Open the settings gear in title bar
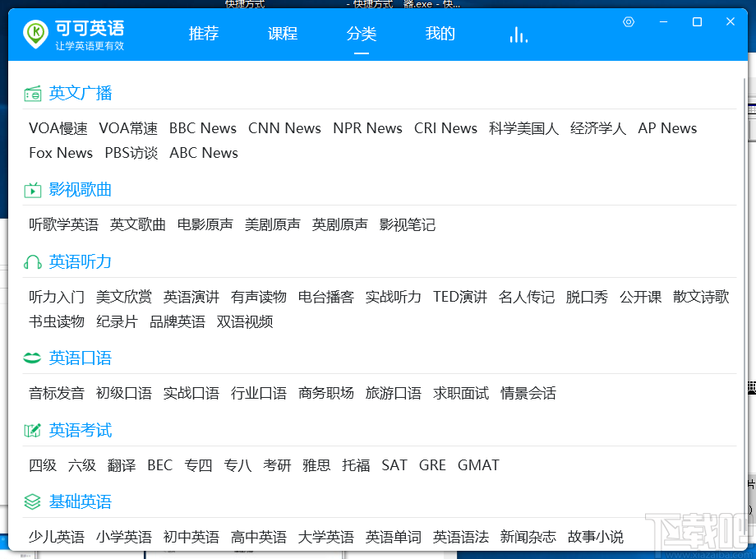 629,22
